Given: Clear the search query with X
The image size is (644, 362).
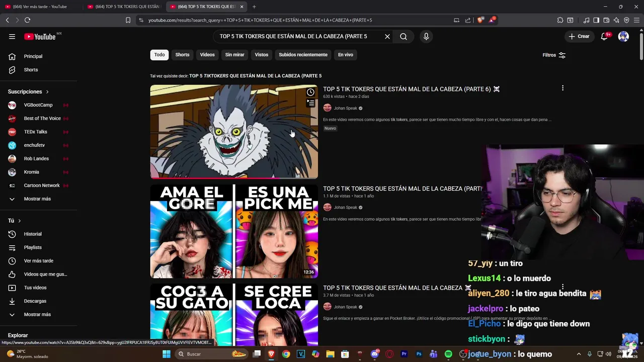Looking at the screenshot, I should (387, 36).
